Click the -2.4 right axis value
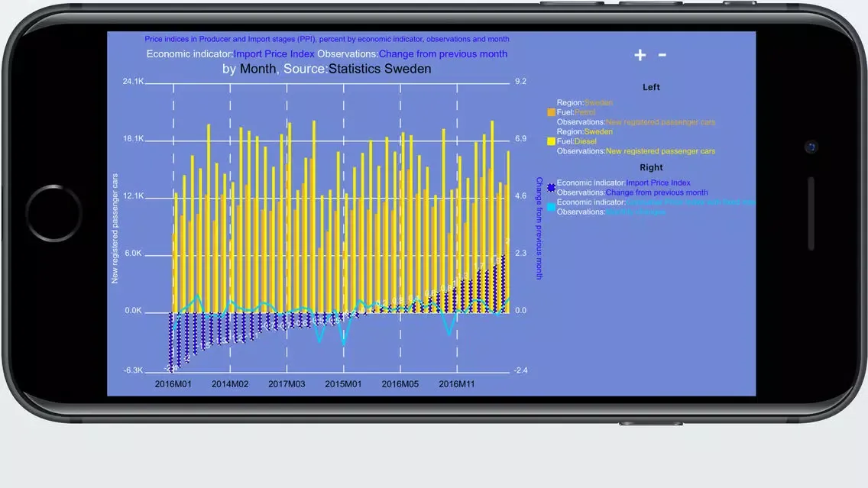This screenshot has width=868, height=488. click(x=520, y=370)
